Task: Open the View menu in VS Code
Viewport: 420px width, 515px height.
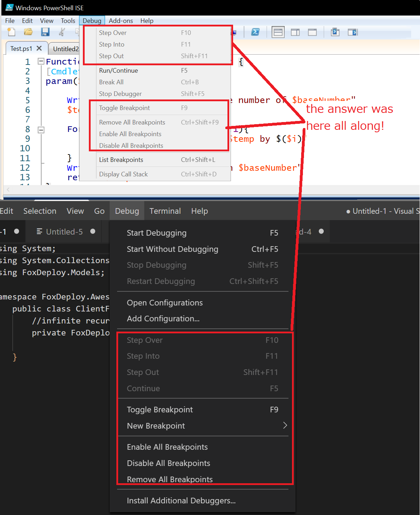Action: 75,211
